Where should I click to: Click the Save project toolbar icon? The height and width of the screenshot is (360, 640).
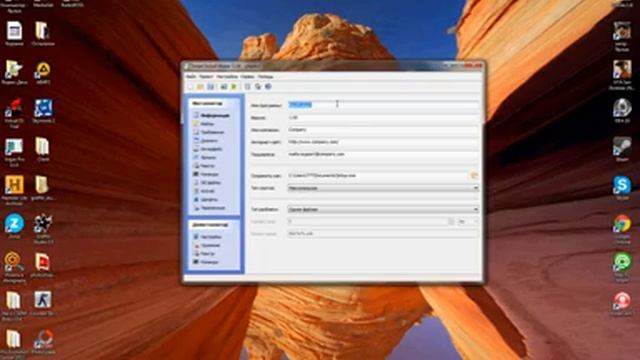[211, 87]
